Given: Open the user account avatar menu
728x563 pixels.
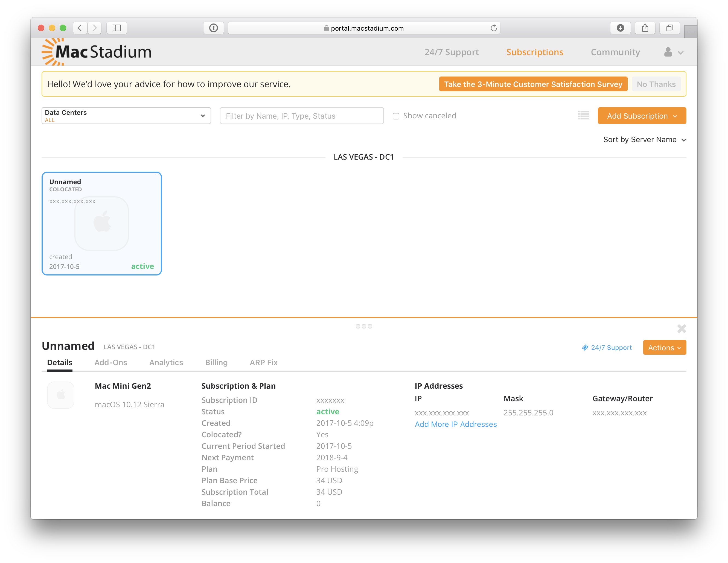Looking at the screenshot, I should [674, 52].
